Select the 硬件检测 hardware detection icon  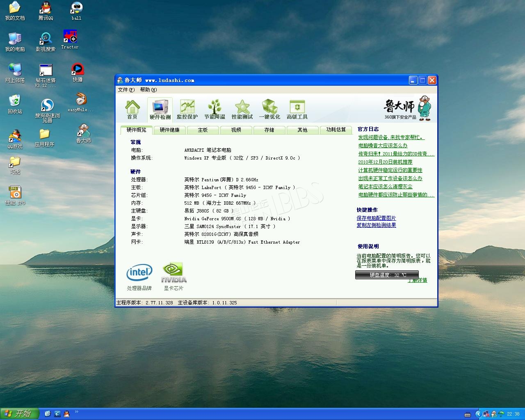coord(160,110)
